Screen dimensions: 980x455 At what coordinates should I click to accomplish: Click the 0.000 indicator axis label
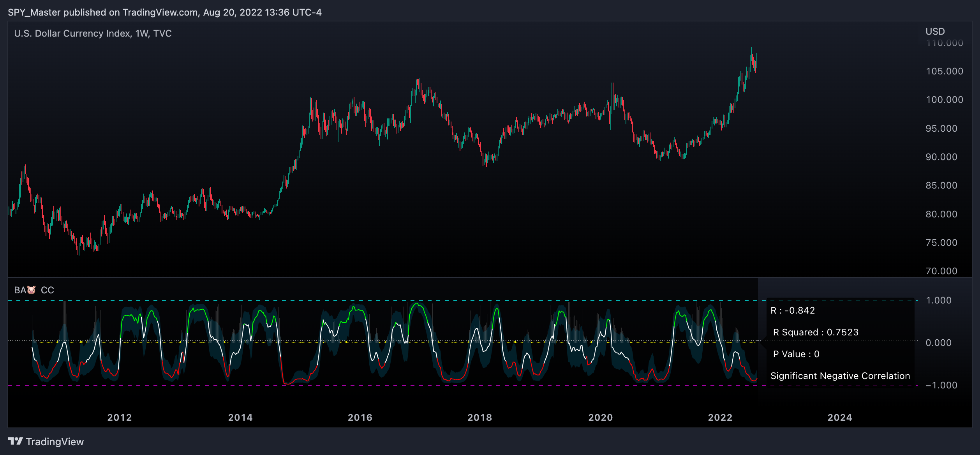tap(939, 343)
